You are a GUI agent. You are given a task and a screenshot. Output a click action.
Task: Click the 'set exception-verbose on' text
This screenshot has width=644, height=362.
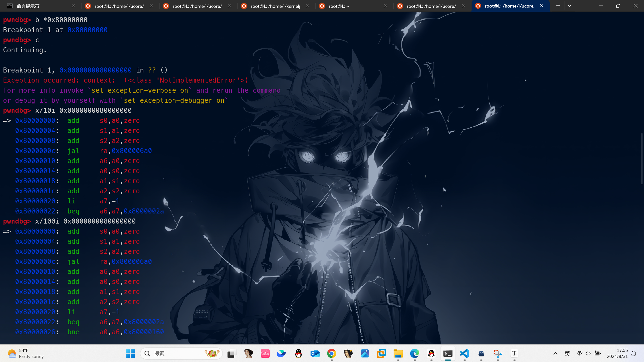tap(140, 90)
